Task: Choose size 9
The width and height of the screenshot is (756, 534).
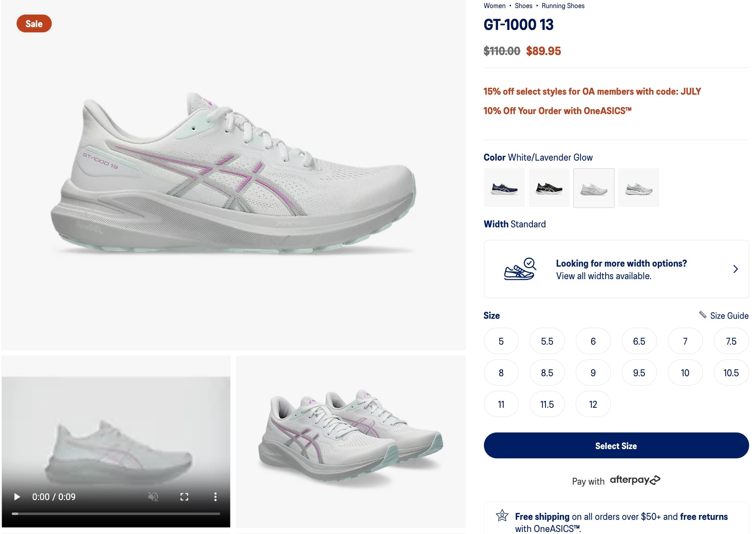Action: 593,373
